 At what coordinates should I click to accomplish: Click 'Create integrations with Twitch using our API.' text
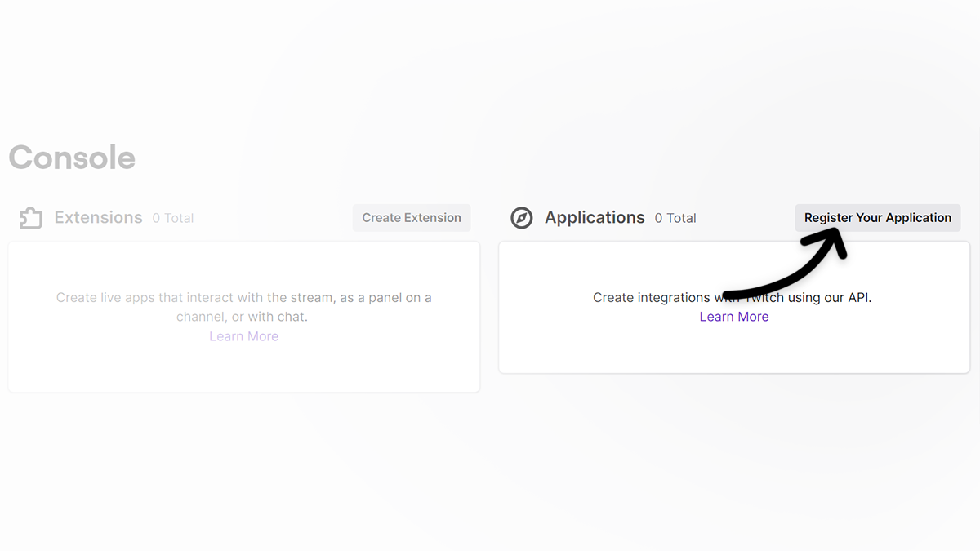point(733,297)
